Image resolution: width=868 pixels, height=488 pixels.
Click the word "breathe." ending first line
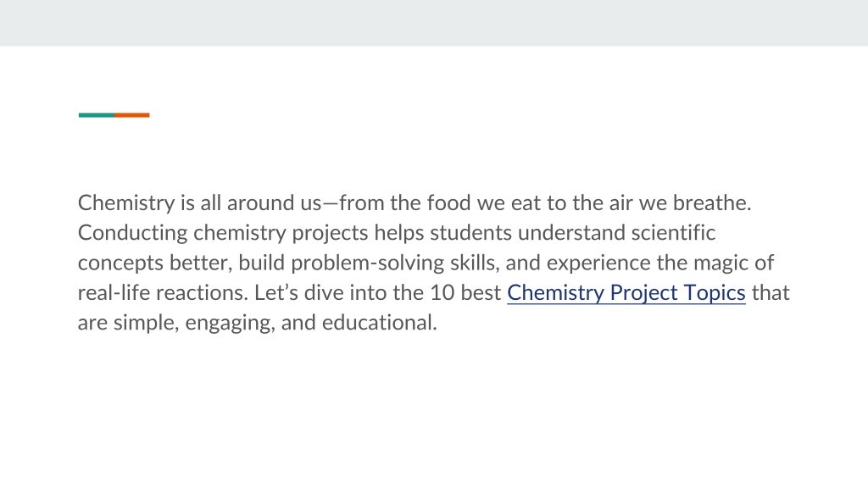coord(712,203)
